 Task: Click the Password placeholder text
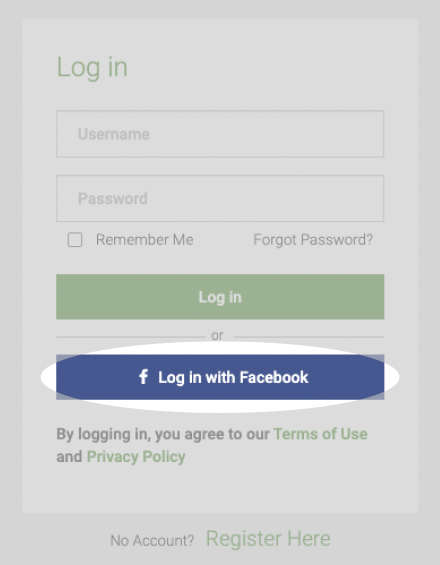coord(112,199)
